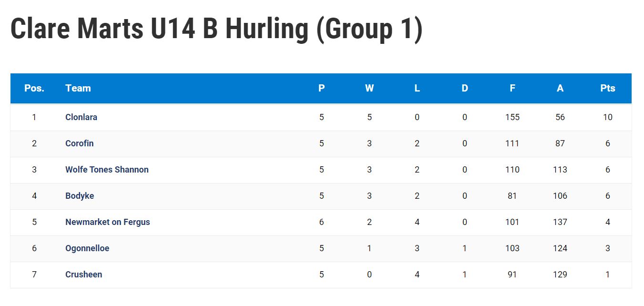Click the L losses column header

[417, 88]
